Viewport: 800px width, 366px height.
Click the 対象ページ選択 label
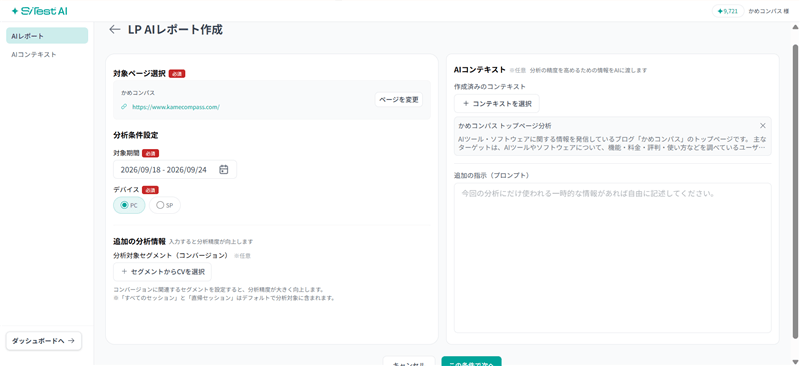(x=139, y=74)
